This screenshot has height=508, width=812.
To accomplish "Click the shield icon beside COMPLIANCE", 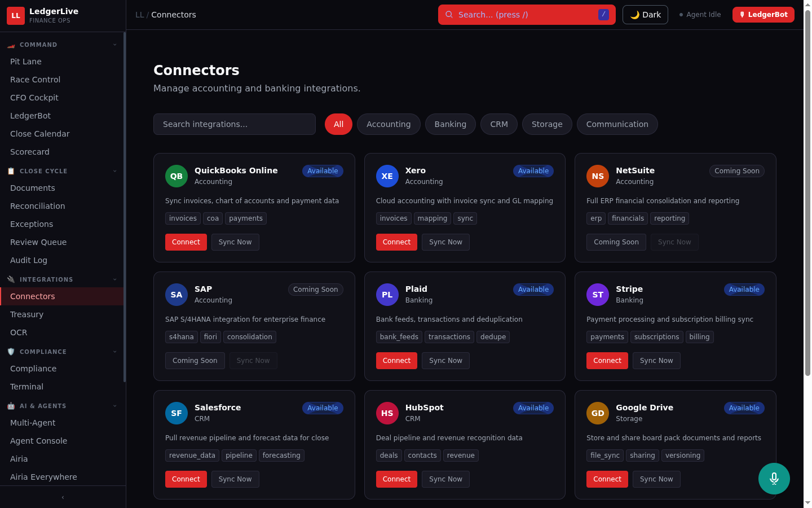I will [11, 352].
